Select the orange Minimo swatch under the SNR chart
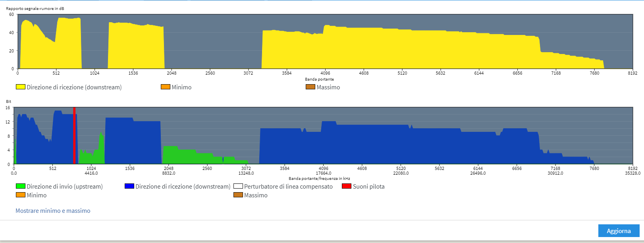 coord(166,87)
